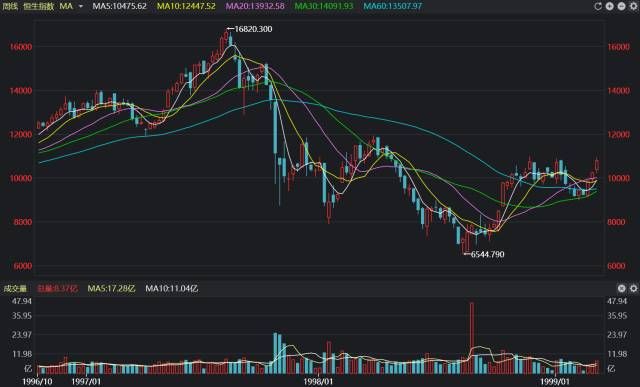Select the 周线 weekly period label

pos(10,6)
